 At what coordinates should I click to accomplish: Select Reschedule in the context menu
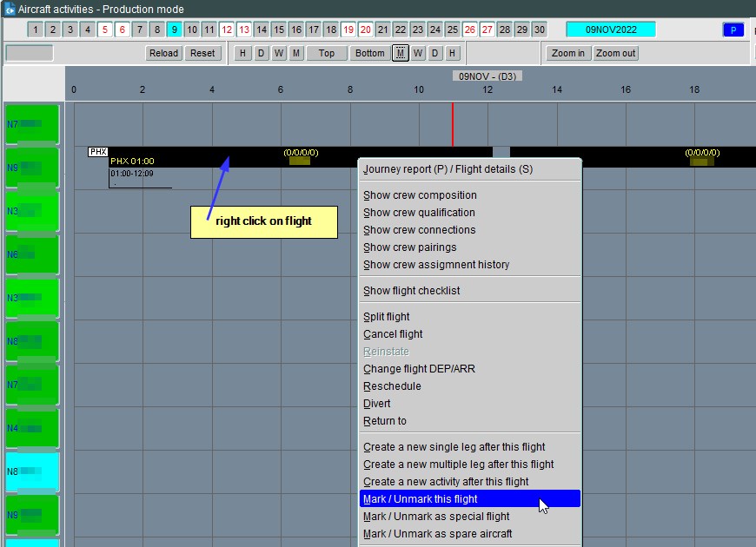[x=392, y=386]
